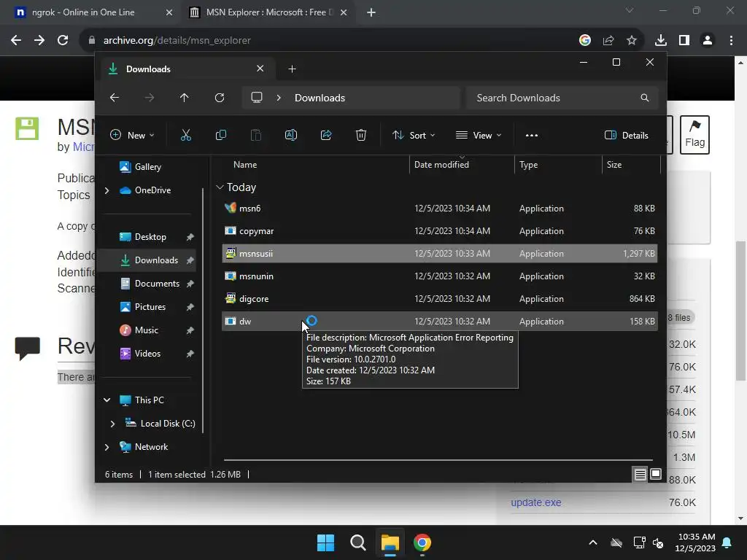Click the search magnifier in Search Downloads

(645, 98)
